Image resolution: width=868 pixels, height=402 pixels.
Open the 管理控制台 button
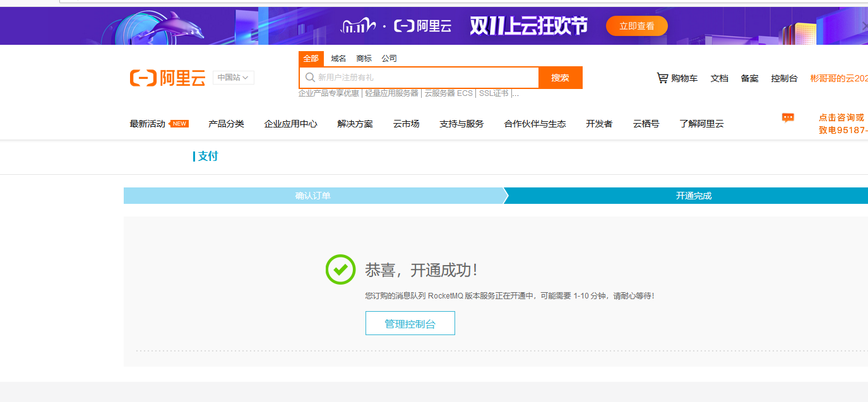410,323
